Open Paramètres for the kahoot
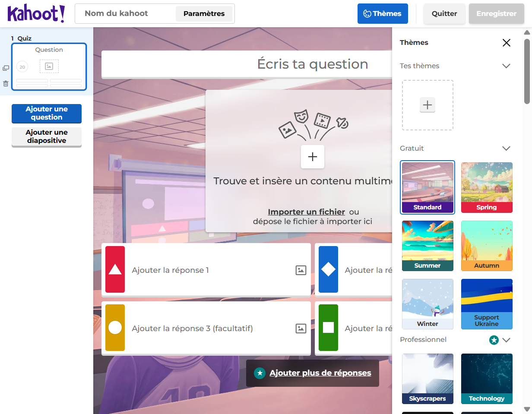The width and height of the screenshot is (532, 414). tap(204, 14)
